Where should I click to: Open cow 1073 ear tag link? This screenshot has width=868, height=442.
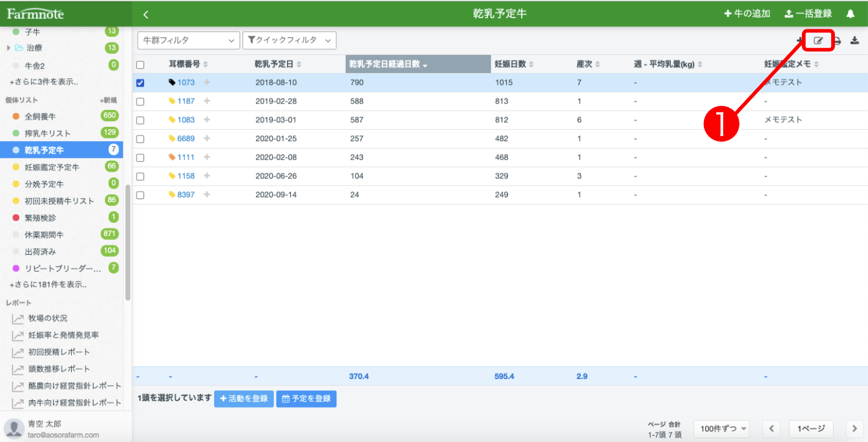click(x=186, y=82)
